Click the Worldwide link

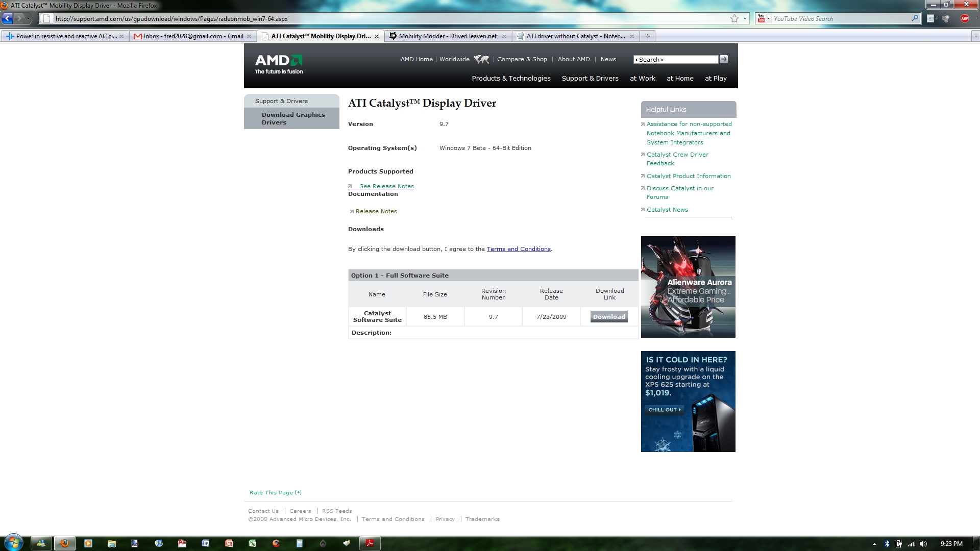tap(454, 59)
